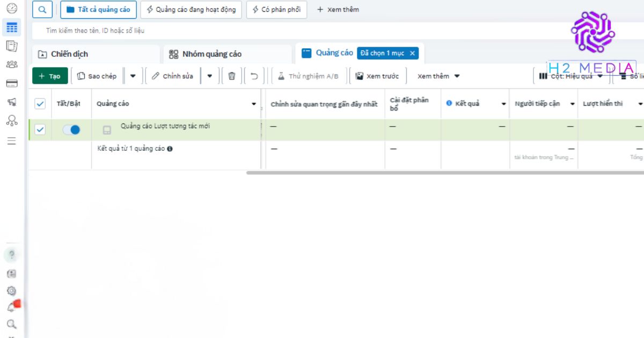Image resolution: width=644 pixels, height=338 pixels.
Task: Click the Đã chọn 1 mục selection badge
Action: point(387,53)
